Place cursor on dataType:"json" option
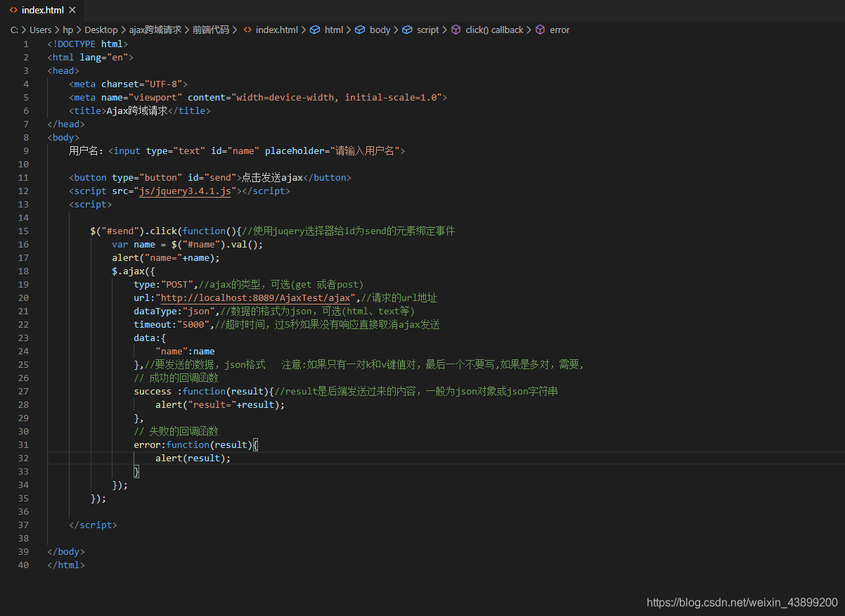 point(174,311)
